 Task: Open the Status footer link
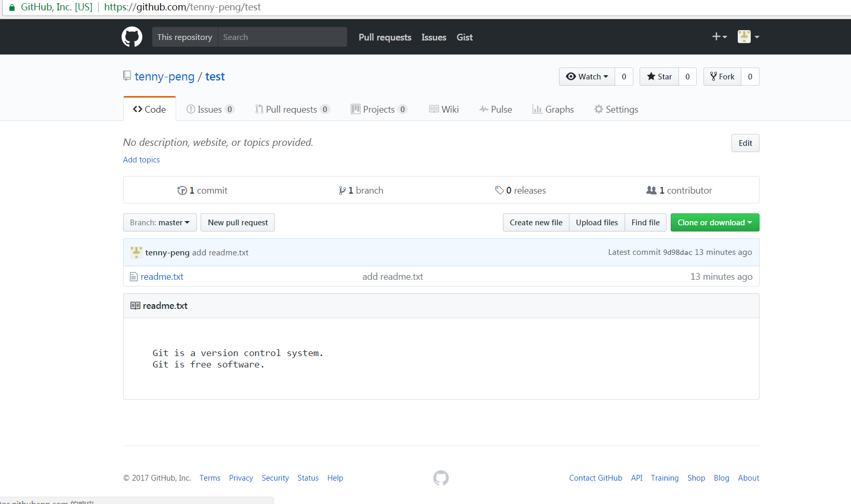click(308, 478)
